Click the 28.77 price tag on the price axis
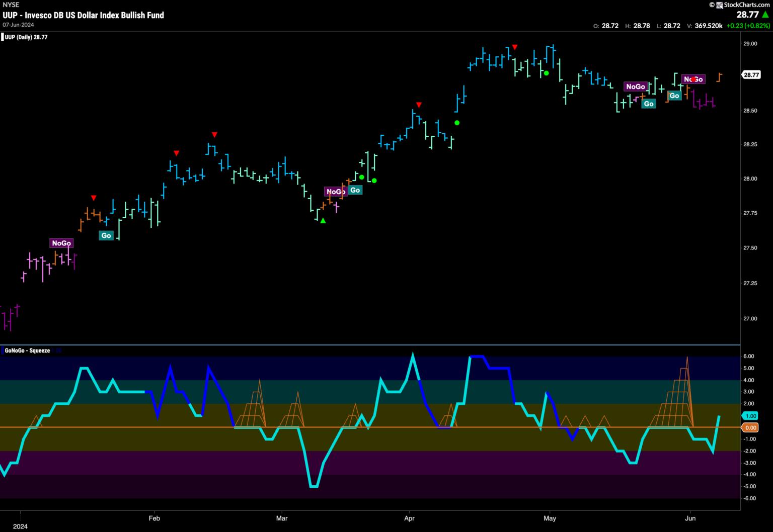Screen dimensions: 773x532 pyautogui.click(x=751, y=75)
